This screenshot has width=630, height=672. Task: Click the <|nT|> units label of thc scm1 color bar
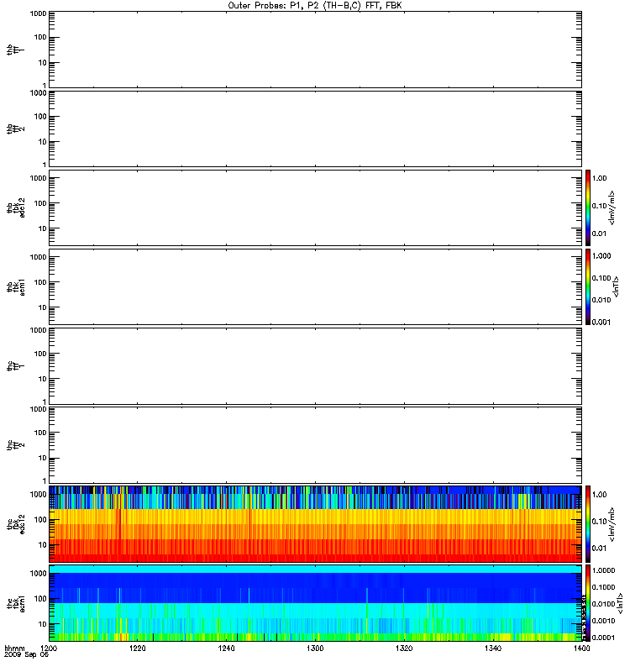[620, 603]
